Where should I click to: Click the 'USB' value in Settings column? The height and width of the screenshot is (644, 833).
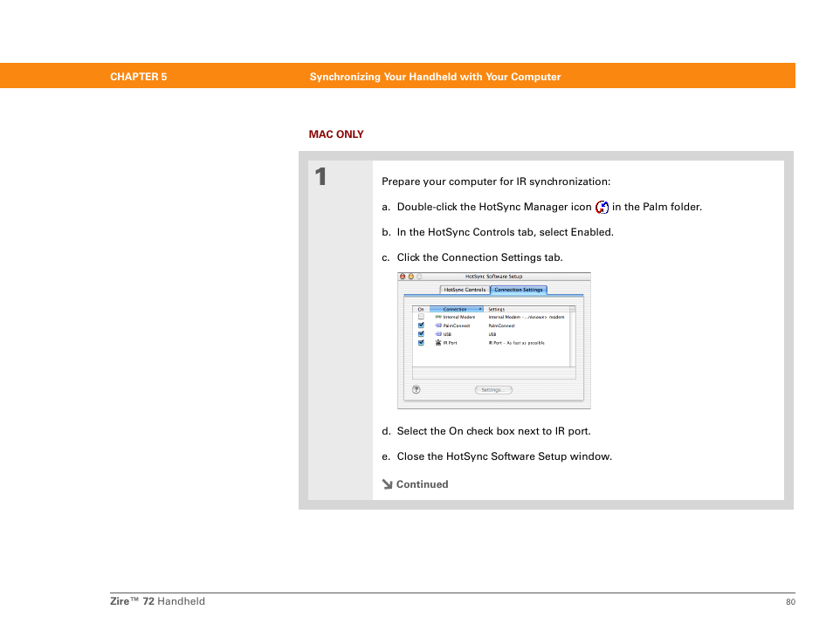(x=492, y=334)
